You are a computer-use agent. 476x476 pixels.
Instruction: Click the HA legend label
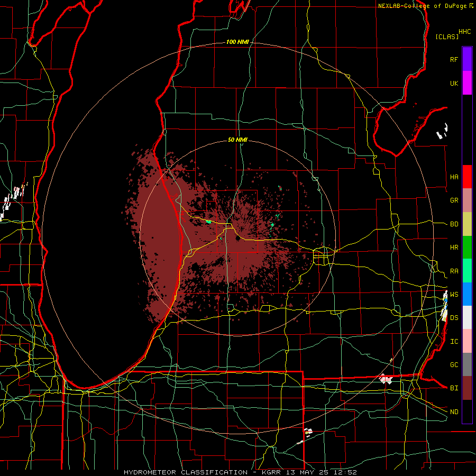point(454,177)
